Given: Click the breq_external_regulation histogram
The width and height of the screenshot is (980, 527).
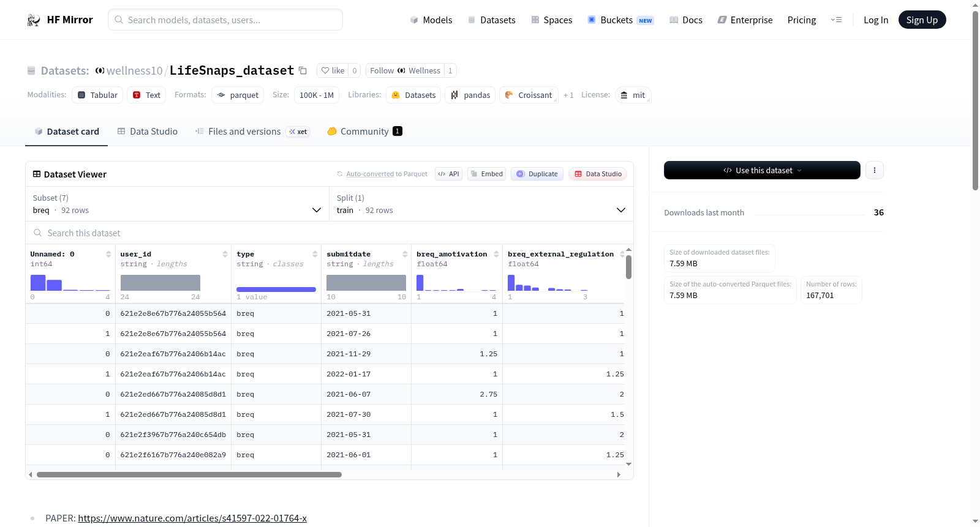Looking at the screenshot, I should [x=548, y=283].
